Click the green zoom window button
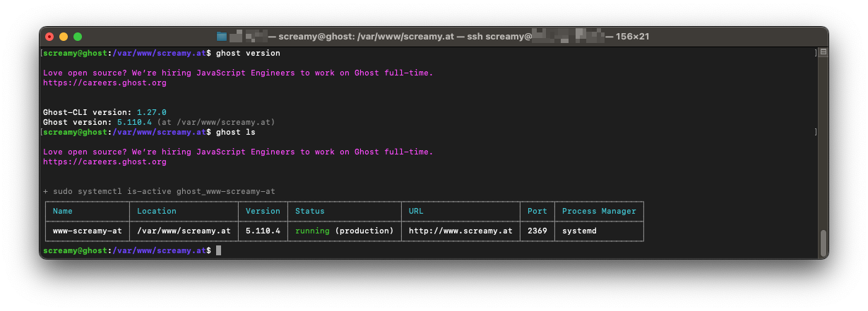This screenshot has width=868, height=311. pyautogui.click(x=78, y=37)
